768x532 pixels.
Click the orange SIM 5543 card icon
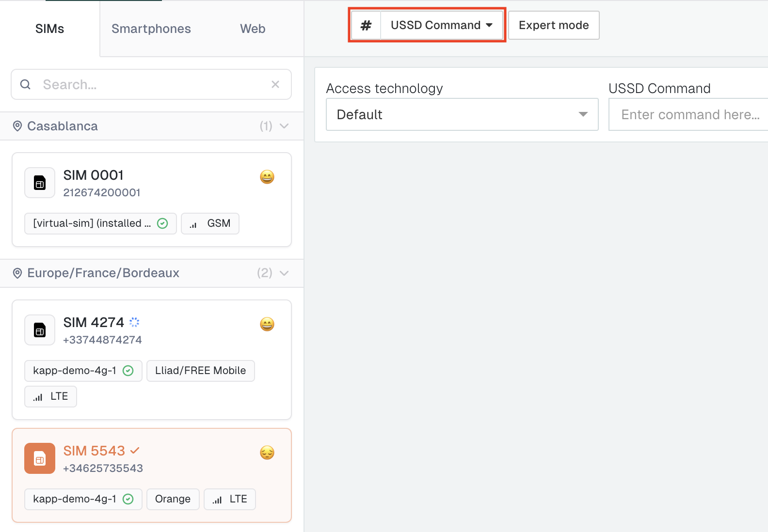coord(40,458)
